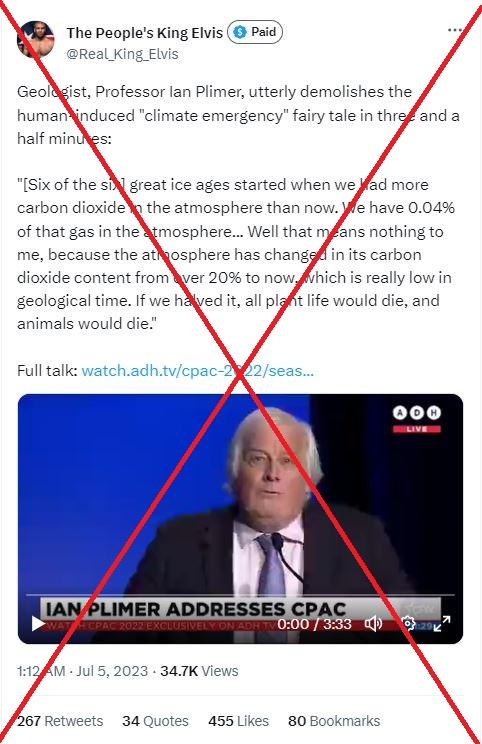This screenshot has height=744, width=482.
Task: Open video settings gear
Action: pyautogui.click(x=408, y=623)
